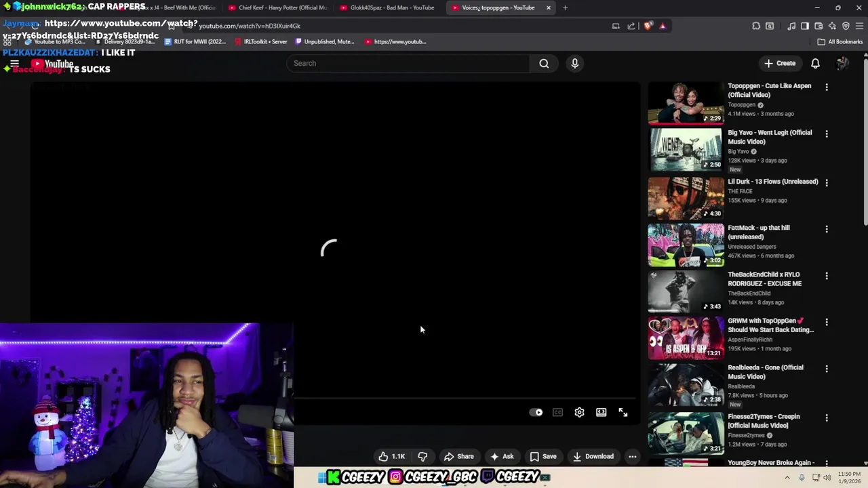Enter fullscreen in the video player

(623, 412)
